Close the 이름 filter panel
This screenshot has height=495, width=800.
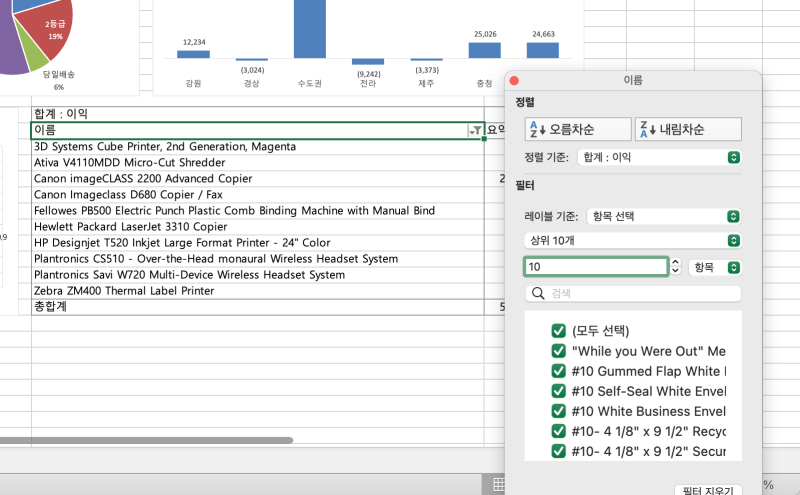point(514,81)
